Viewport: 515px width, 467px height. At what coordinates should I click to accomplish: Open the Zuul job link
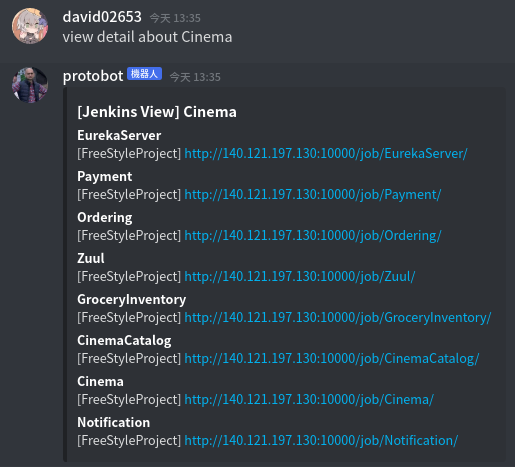300,277
